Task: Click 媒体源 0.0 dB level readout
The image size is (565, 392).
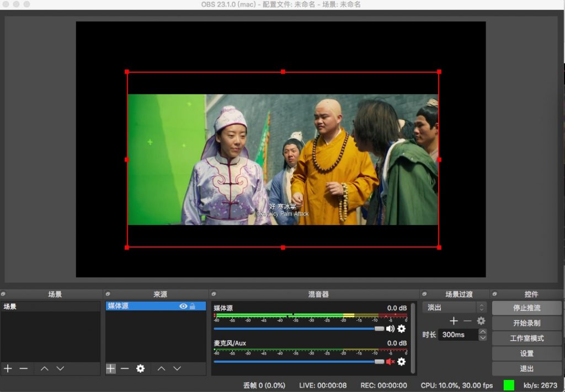Action: coord(397,308)
